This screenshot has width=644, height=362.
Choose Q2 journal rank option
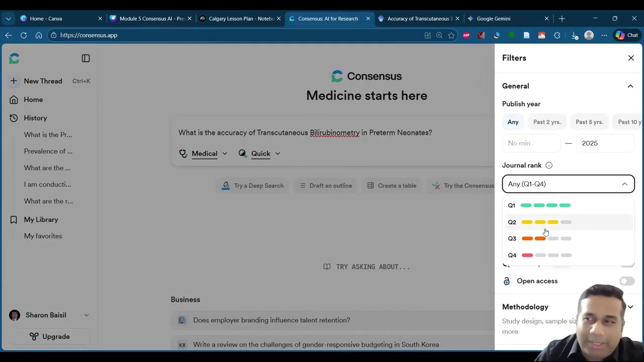coord(569,222)
